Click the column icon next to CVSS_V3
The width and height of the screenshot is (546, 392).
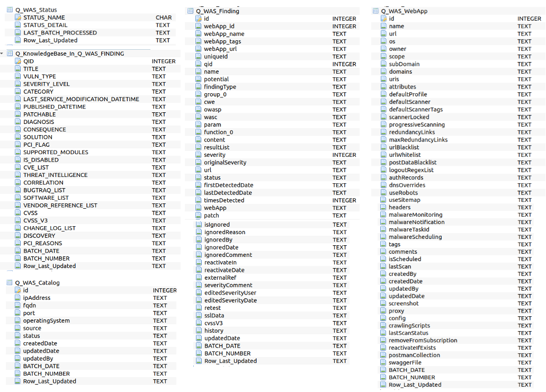click(18, 220)
